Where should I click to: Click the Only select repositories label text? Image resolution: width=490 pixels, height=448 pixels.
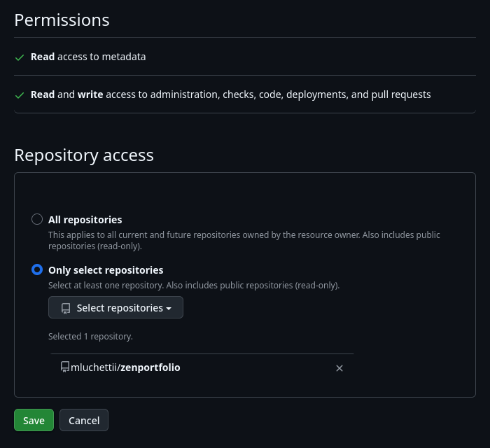click(106, 270)
